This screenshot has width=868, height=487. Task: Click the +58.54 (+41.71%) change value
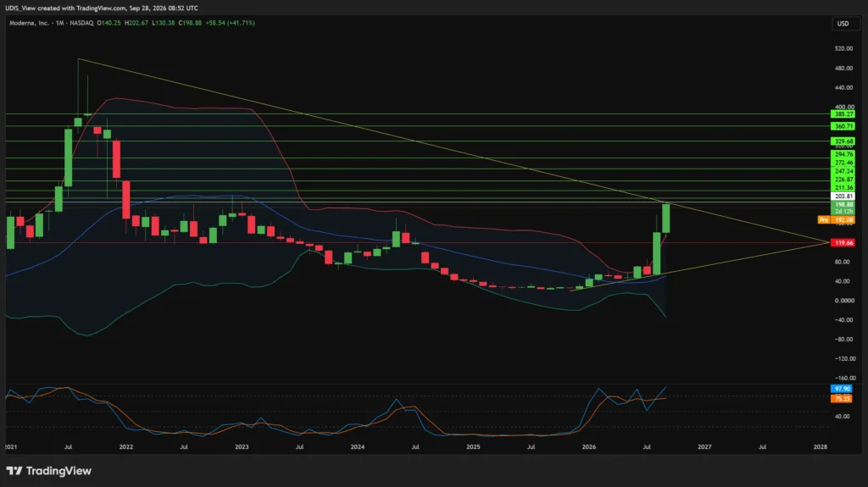click(230, 23)
